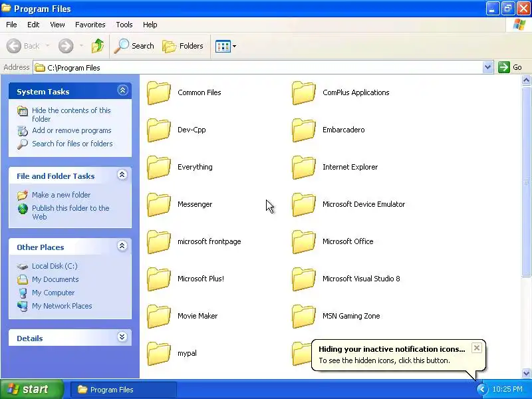This screenshot has height=399, width=532.
Task: Click Make a new folder link
Action: pos(61,195)
